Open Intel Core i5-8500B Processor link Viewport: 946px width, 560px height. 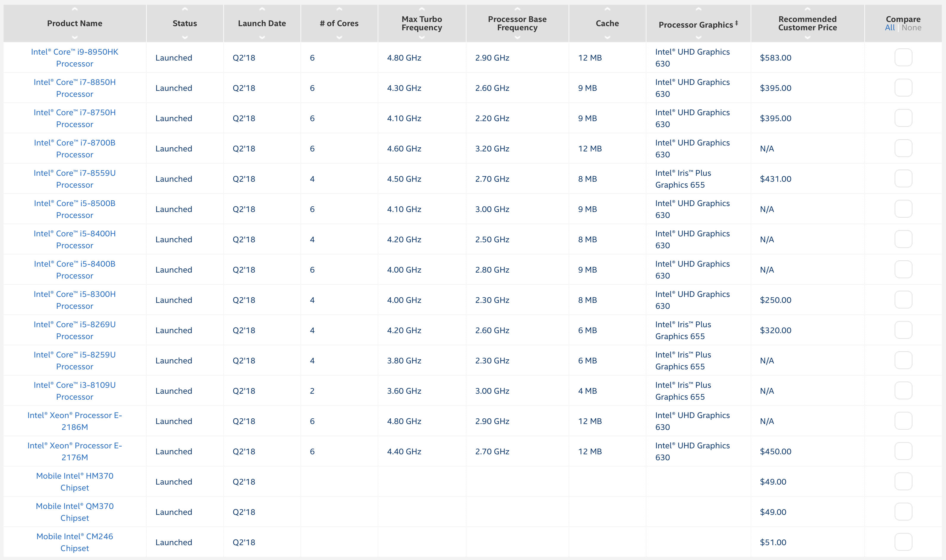(75, 209)
